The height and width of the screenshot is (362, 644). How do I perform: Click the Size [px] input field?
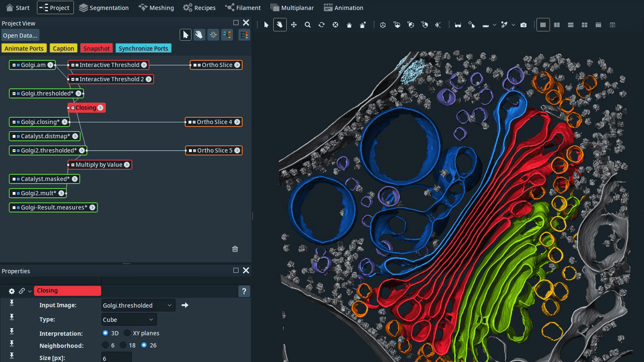pyautogui.click(x=116, y=358)
